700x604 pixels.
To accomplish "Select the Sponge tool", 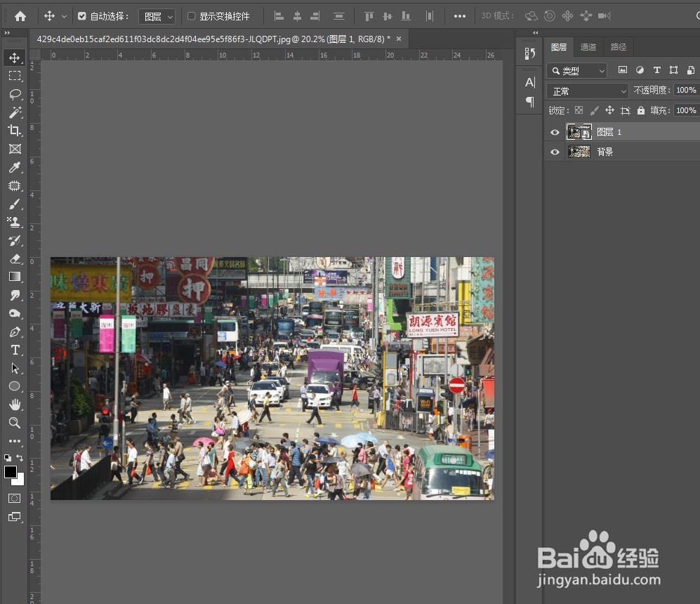I will (14, 313).
